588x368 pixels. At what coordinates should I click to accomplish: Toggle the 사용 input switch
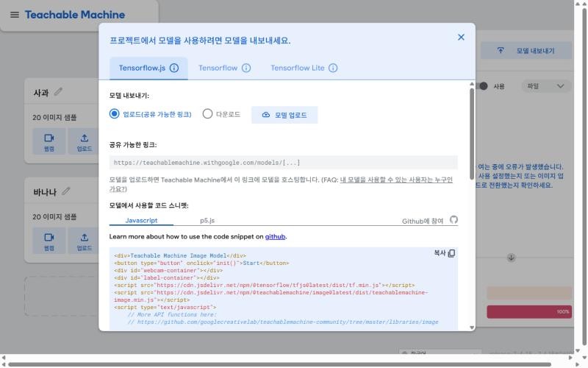[481, 86]
